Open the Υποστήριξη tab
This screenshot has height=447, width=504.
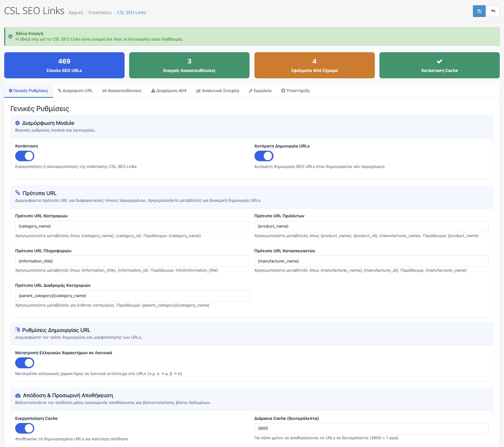click(x=295, y=91)
